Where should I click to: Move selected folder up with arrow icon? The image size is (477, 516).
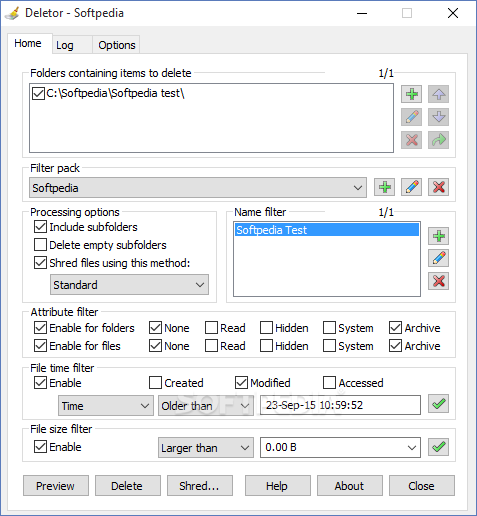438,94
